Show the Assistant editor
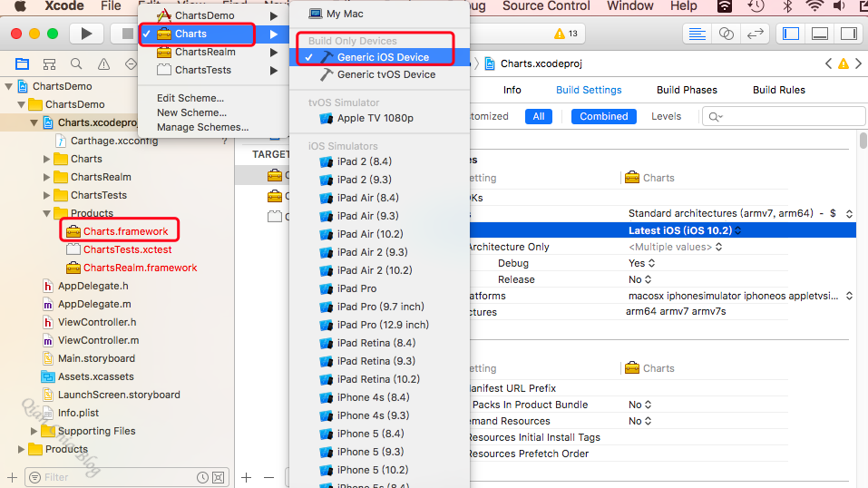Screen dimensions: 868x488 click(727, 34)
